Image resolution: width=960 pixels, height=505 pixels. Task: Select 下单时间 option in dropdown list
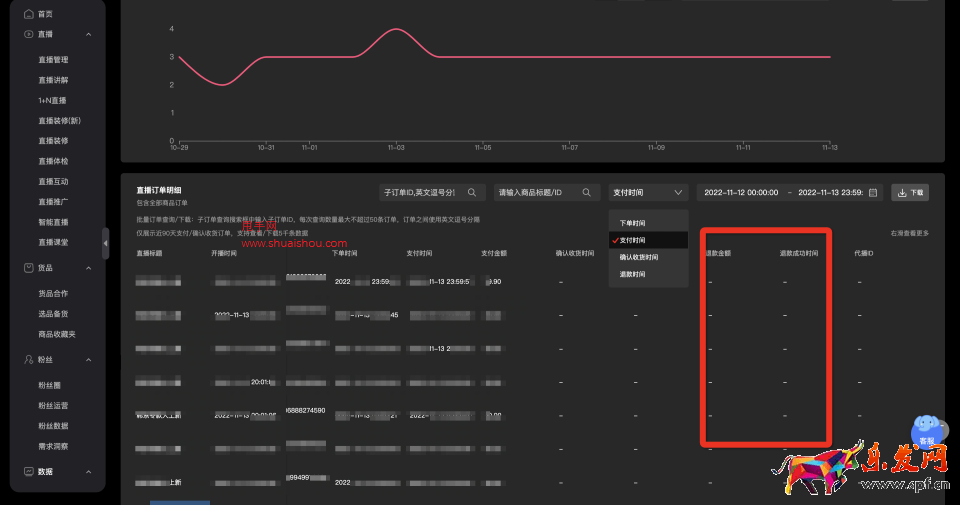(632, 223)
